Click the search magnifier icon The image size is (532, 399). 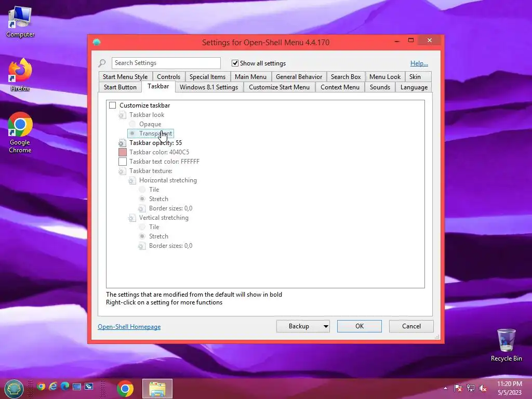102,63
